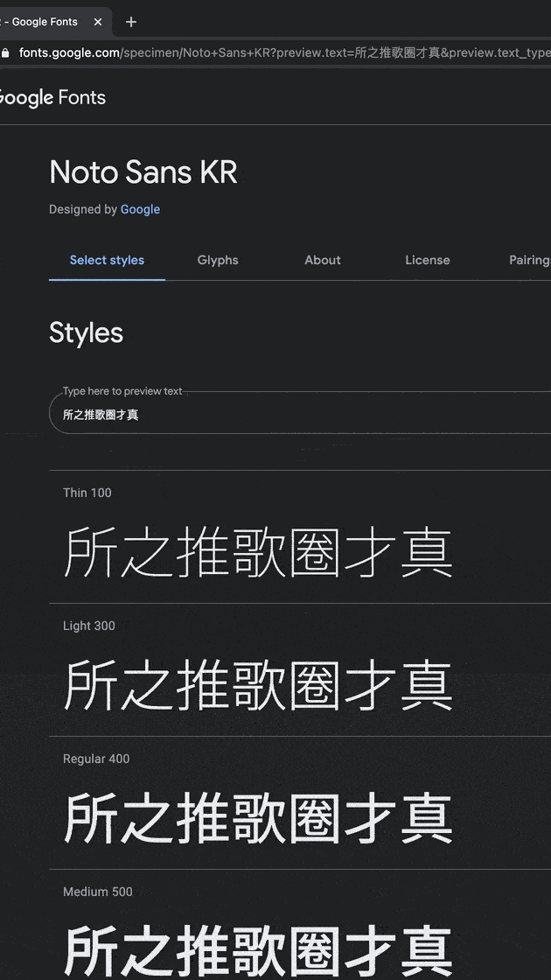Click the Styles section heading
The image size is (551, 980).
coord(86,332)
